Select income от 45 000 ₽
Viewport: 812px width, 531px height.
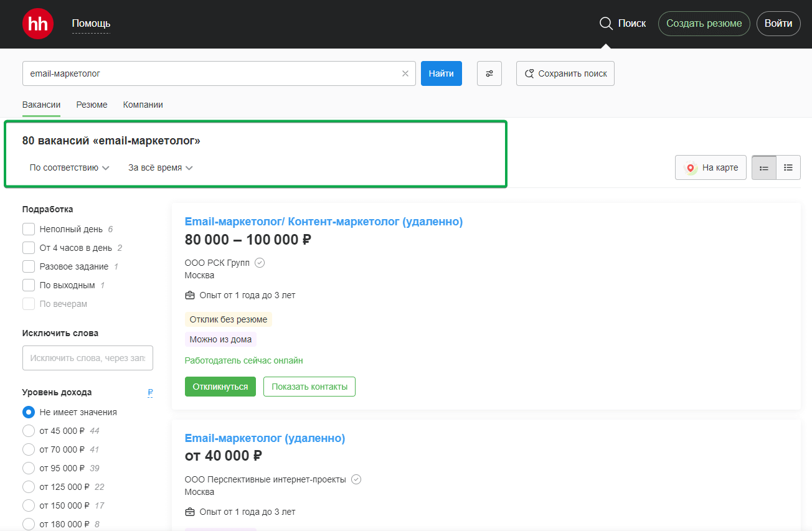click(29, 431)
